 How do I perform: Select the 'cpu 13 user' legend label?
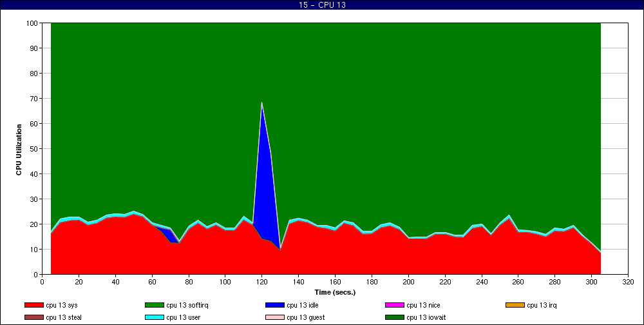(x=183, y=318)
